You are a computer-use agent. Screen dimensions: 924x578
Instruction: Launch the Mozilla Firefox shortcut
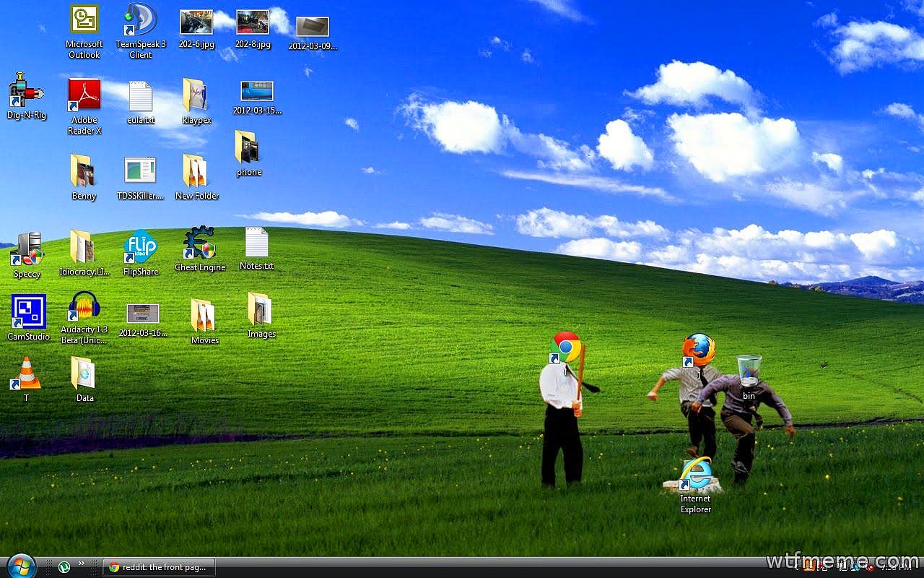(698, 350)
